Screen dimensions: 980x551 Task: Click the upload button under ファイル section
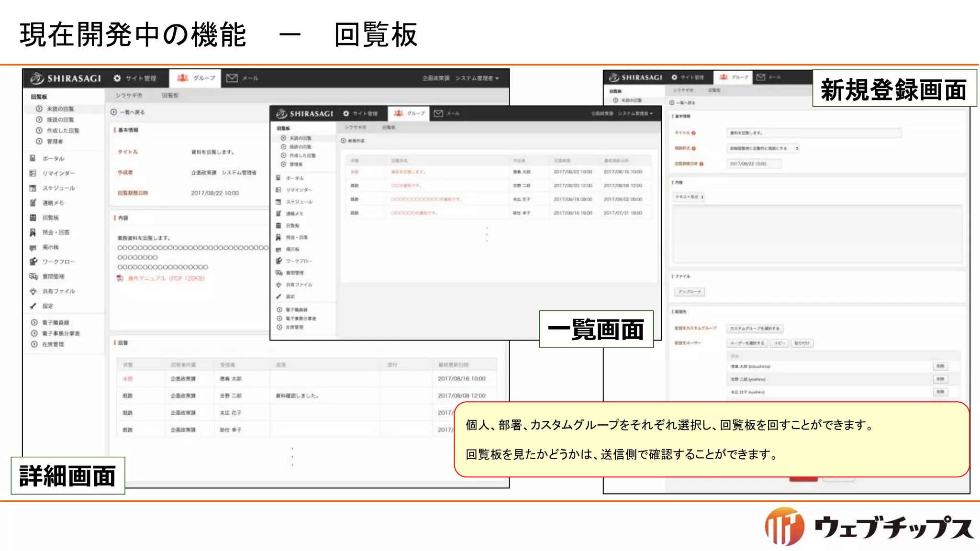coord(690,292)
